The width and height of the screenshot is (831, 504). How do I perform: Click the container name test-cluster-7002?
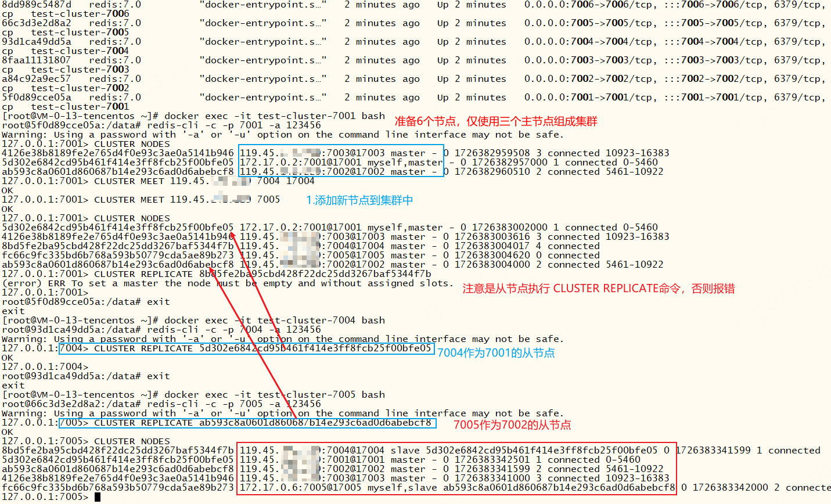pos(80,88)
